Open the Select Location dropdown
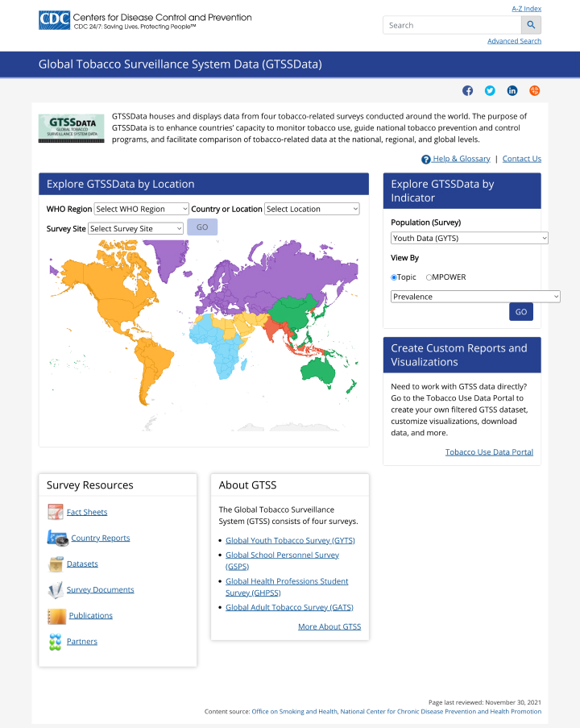This screenshot has height=728, width=580. click(x=312, y=209)
